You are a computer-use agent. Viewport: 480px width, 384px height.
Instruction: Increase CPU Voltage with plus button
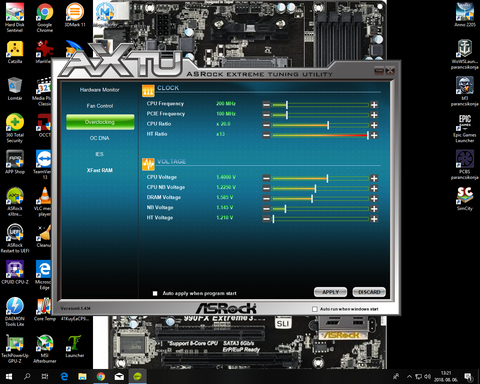tap(374, 178)
